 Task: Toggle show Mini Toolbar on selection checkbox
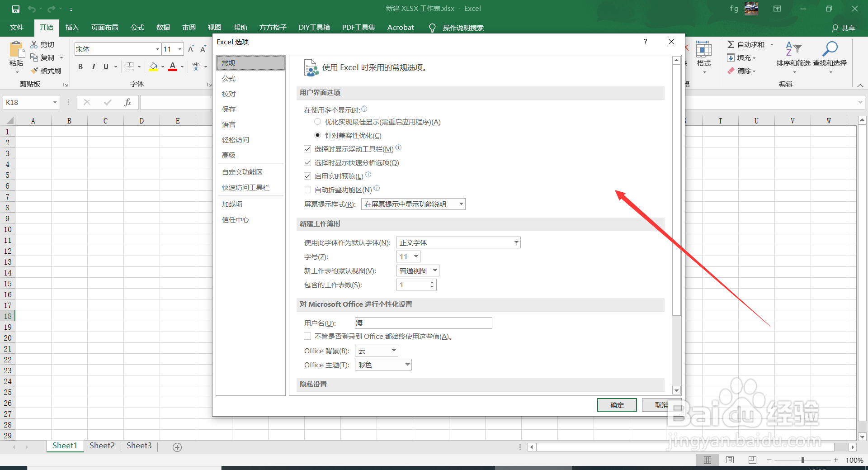[x=307, y=149]
